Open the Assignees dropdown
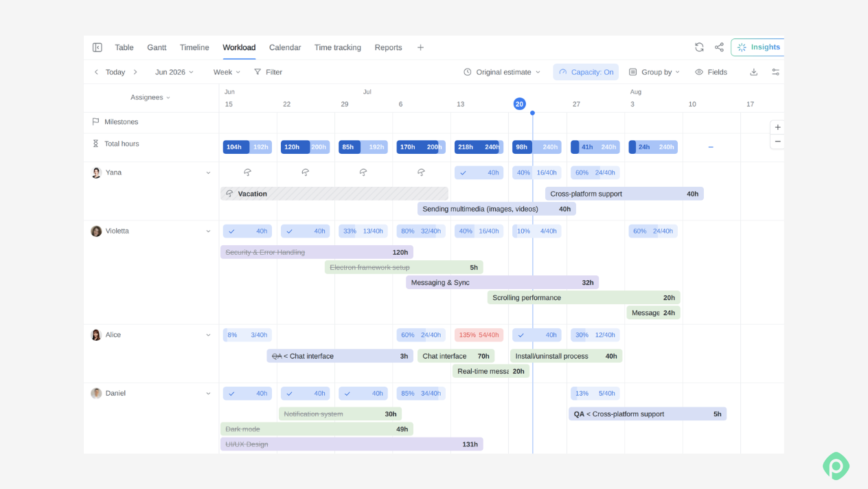Screen dimensions: 868x489 tap(150, 98)
